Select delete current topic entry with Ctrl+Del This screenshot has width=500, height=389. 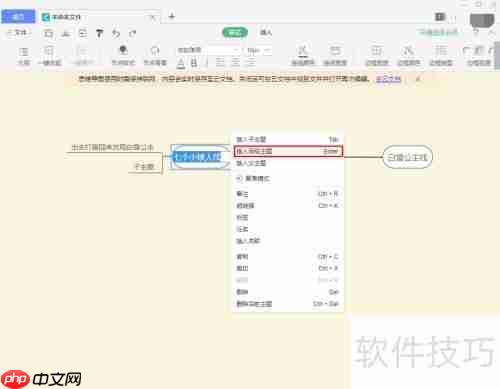pyautogui.click(x=288, y=304)
